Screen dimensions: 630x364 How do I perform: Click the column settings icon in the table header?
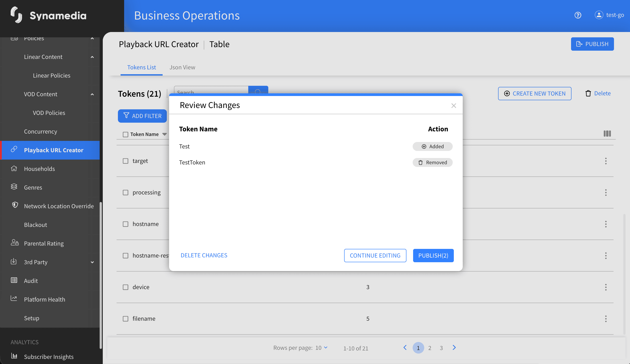(x=607, y=134)
